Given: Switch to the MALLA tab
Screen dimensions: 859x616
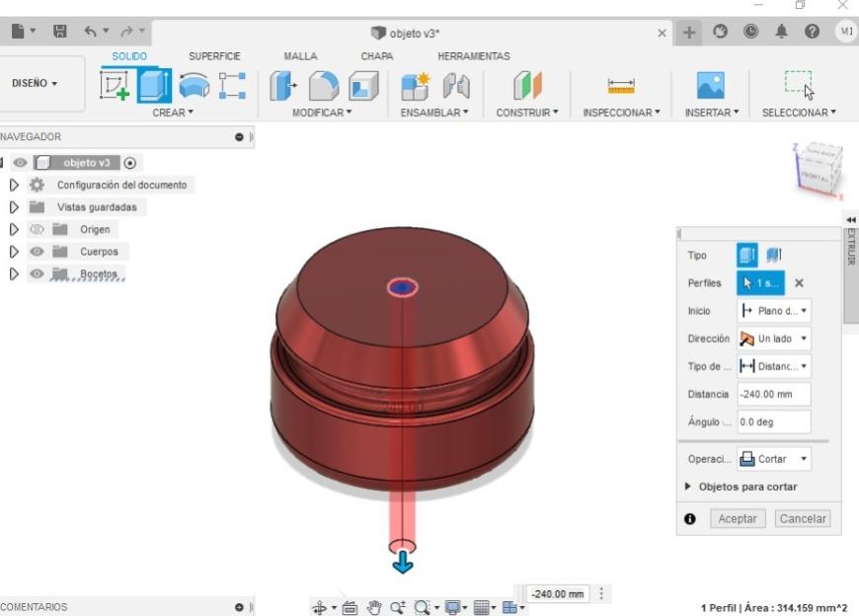Looking at the screenshot, I should 300,56.
